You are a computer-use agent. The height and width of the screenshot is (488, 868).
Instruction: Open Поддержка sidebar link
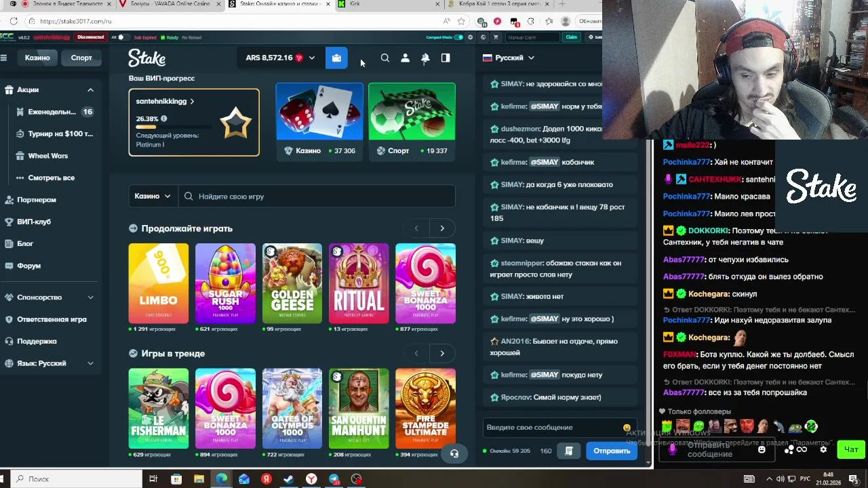[x=37, y=342]
